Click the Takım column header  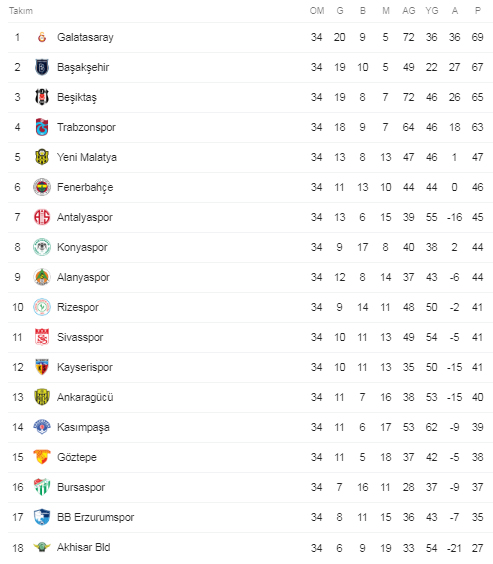(21, 11)
